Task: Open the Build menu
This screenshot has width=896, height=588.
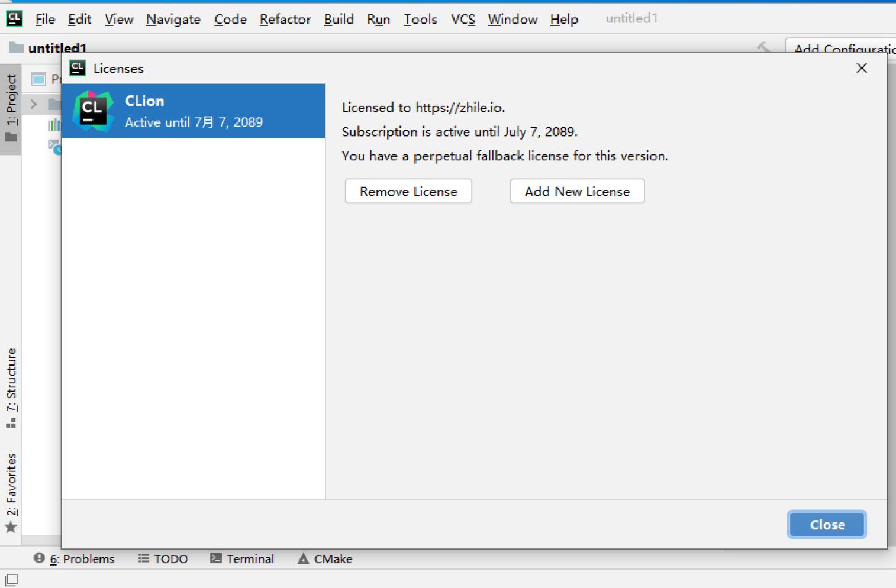Action: pos(339,19)
